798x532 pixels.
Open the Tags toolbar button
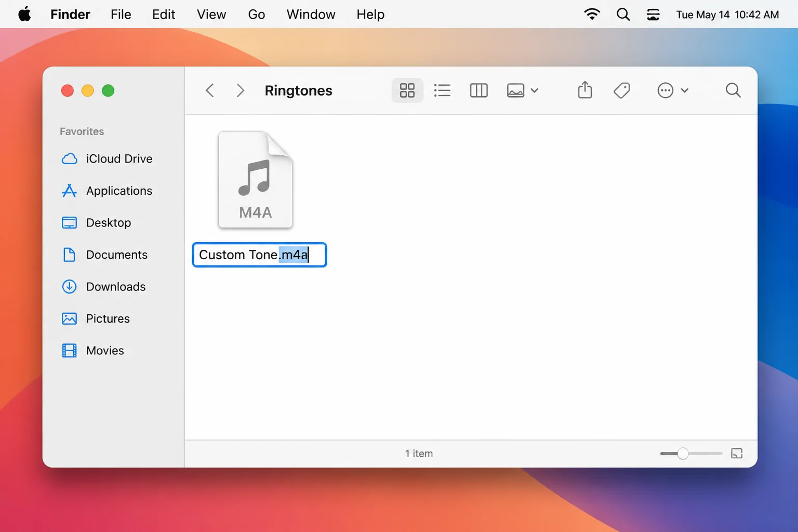tap(622, 90)
